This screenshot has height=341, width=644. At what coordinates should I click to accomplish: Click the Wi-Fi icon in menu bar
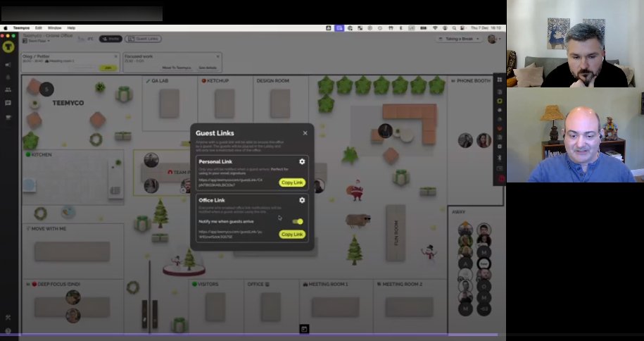click(435, 28)
